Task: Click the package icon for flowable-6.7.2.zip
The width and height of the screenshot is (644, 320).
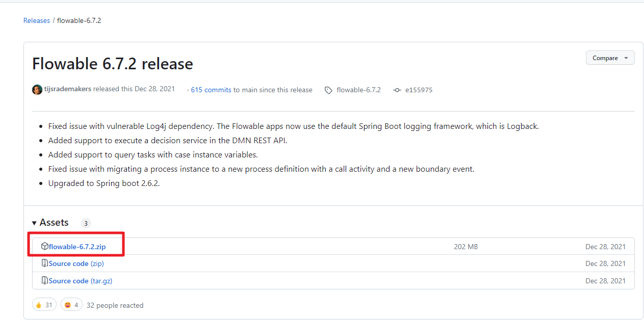Action: click(x=45, y=247)
